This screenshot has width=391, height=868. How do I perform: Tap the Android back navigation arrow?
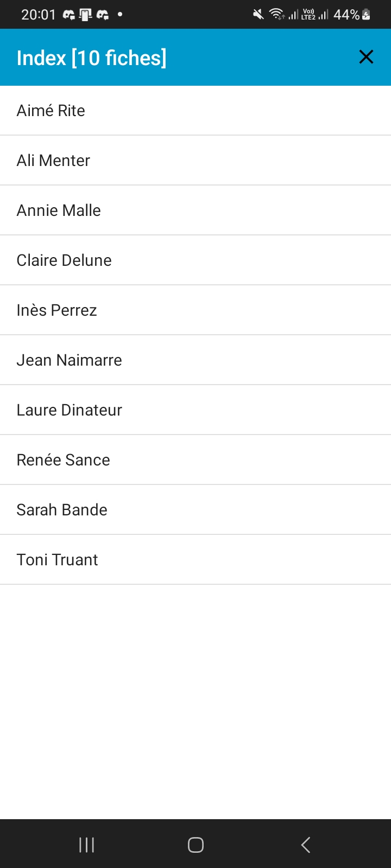[306, 845]
